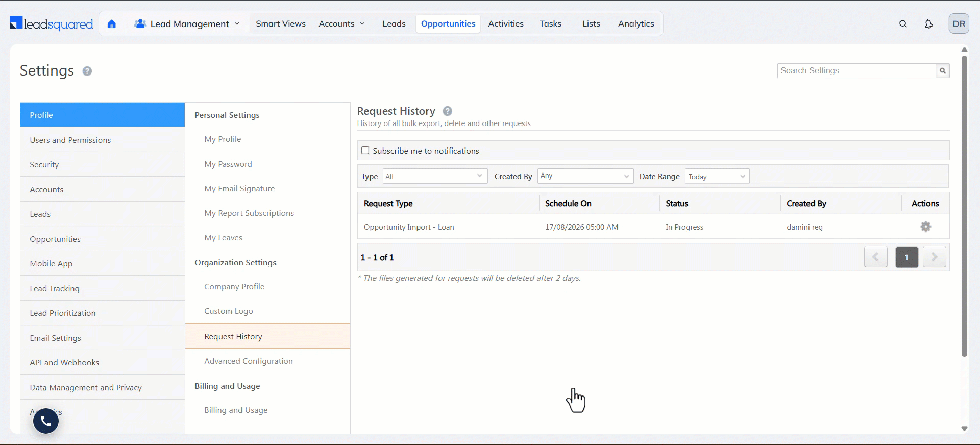Click the Search Settings input field
Image resolution: width=980 pixels, height=445 pixels.
click(856, 71)
